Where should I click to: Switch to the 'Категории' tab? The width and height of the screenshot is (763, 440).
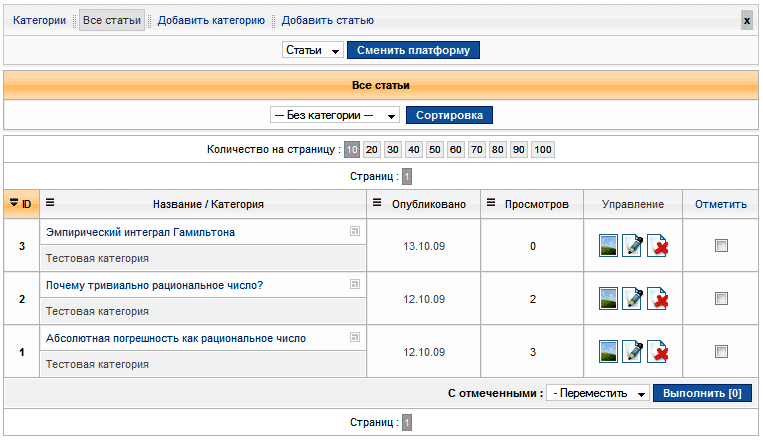click(40, 20)
